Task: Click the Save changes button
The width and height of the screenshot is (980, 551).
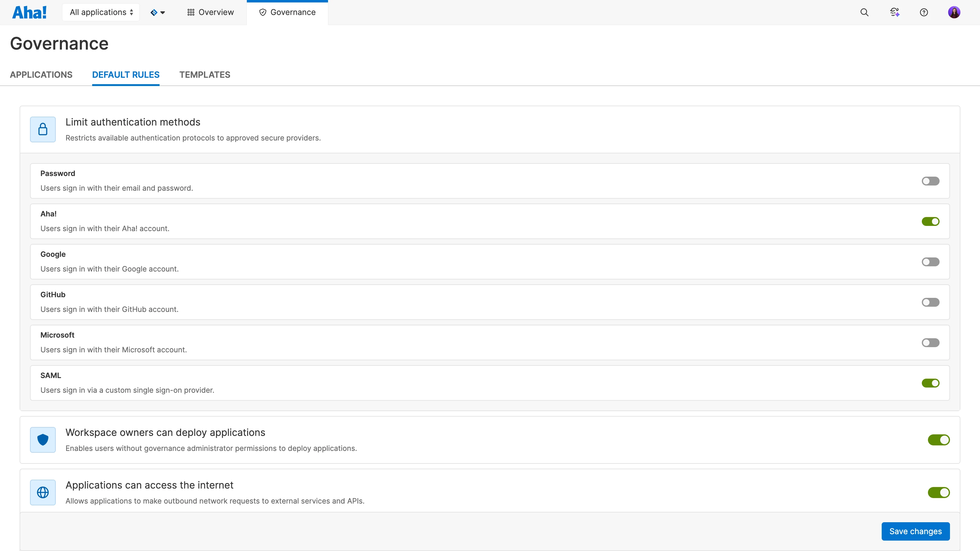Action: [915, 531]
